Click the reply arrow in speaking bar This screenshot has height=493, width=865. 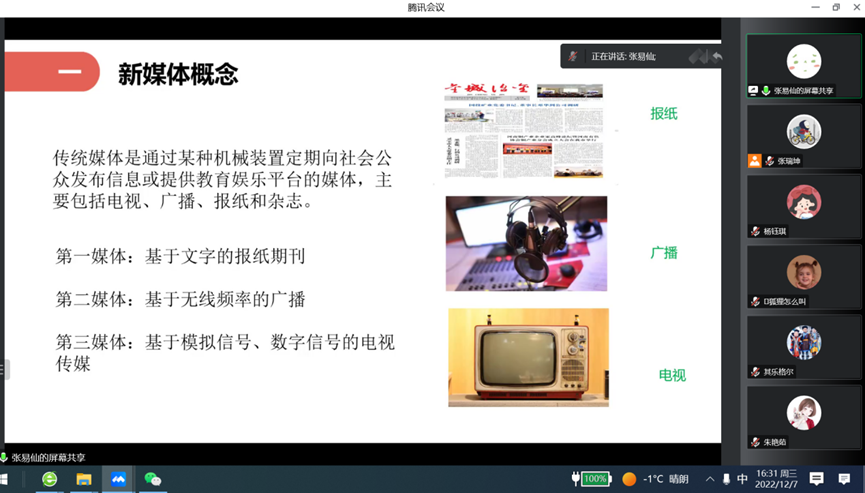(717, 56)
